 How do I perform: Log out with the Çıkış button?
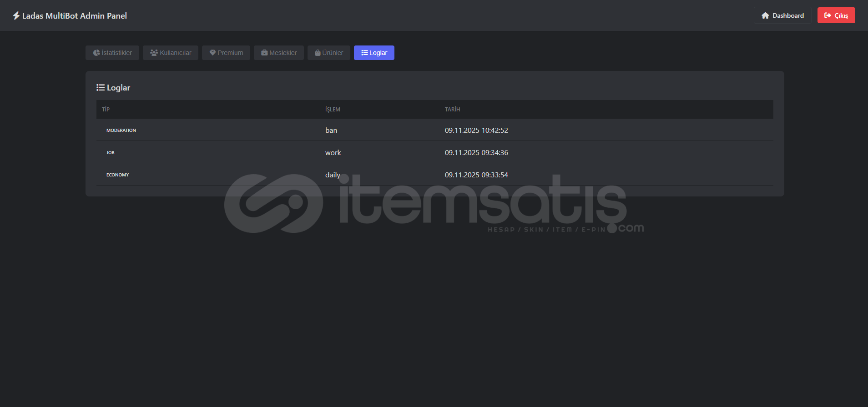coord(836,15)
